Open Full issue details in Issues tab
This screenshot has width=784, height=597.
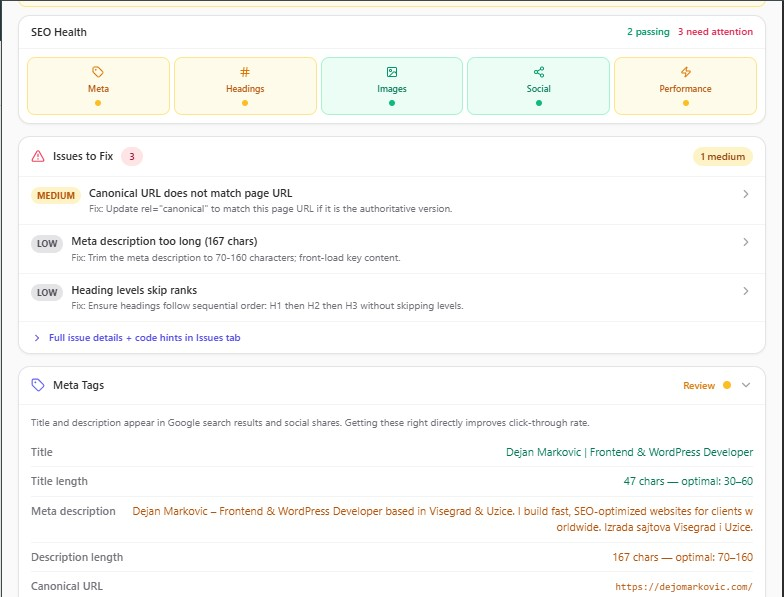click(144, 338)
